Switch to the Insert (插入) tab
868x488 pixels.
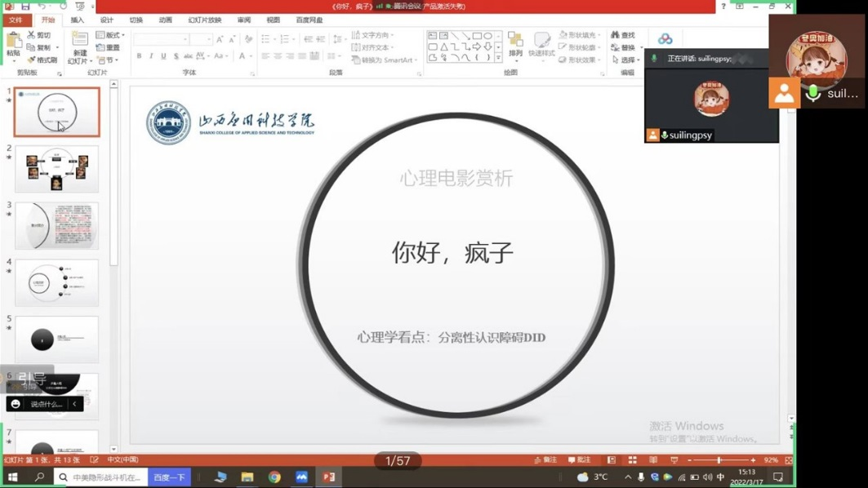[x=78, y=20]
